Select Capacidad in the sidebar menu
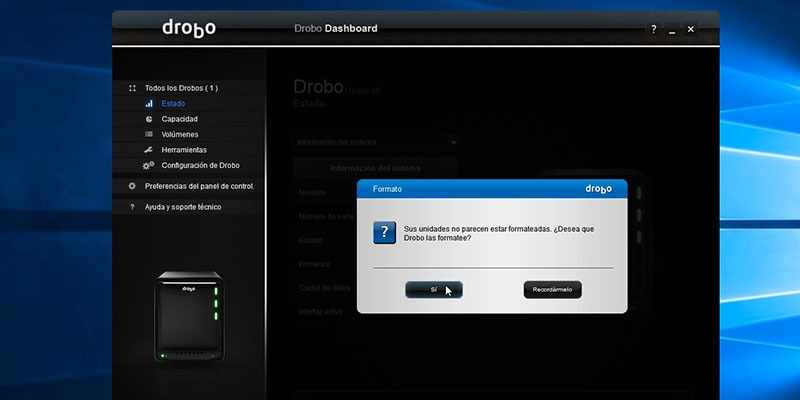Screen dimensions: 800x400 point(180,119)
